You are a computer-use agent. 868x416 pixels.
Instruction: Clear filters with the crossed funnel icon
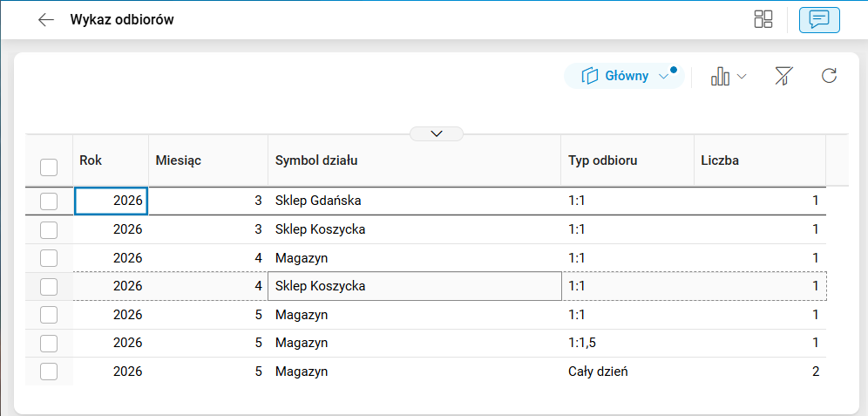pos(784,77)
